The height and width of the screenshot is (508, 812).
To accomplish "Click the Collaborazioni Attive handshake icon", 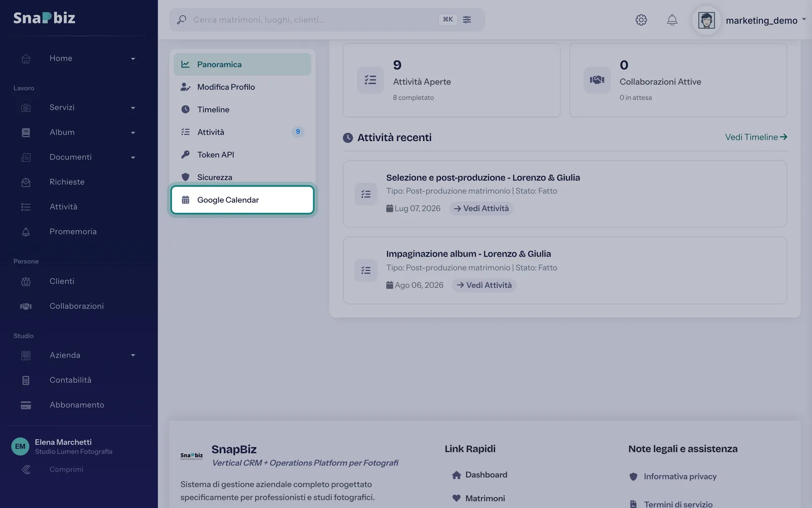I will point(597,80).
